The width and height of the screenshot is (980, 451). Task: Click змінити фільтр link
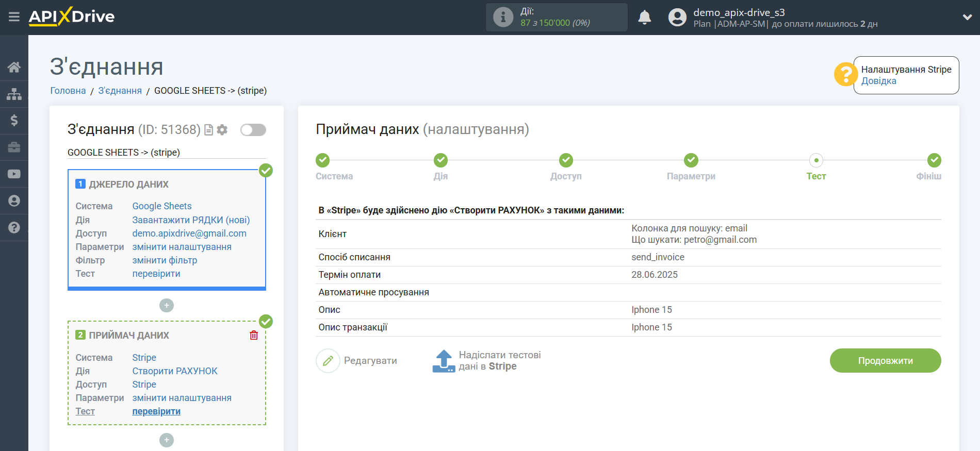click(165, 260)
